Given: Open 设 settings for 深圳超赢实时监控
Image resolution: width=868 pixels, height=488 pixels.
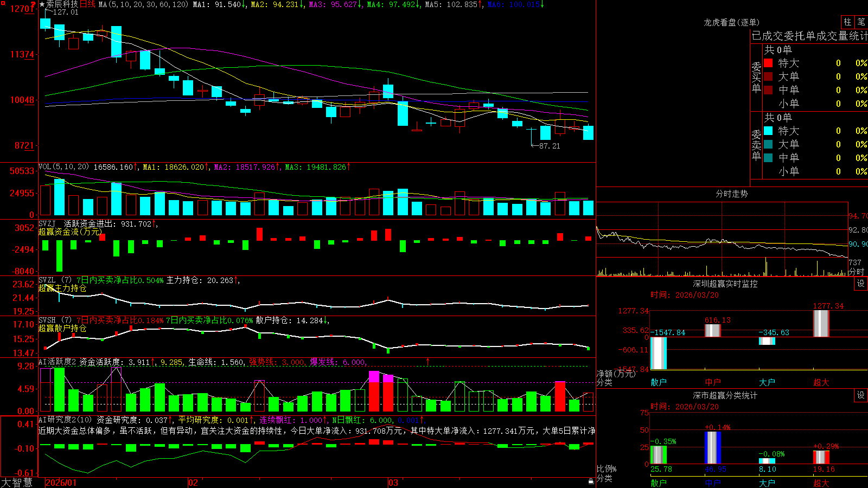Looking at the screenshot, I should click(x=861, y=284).
